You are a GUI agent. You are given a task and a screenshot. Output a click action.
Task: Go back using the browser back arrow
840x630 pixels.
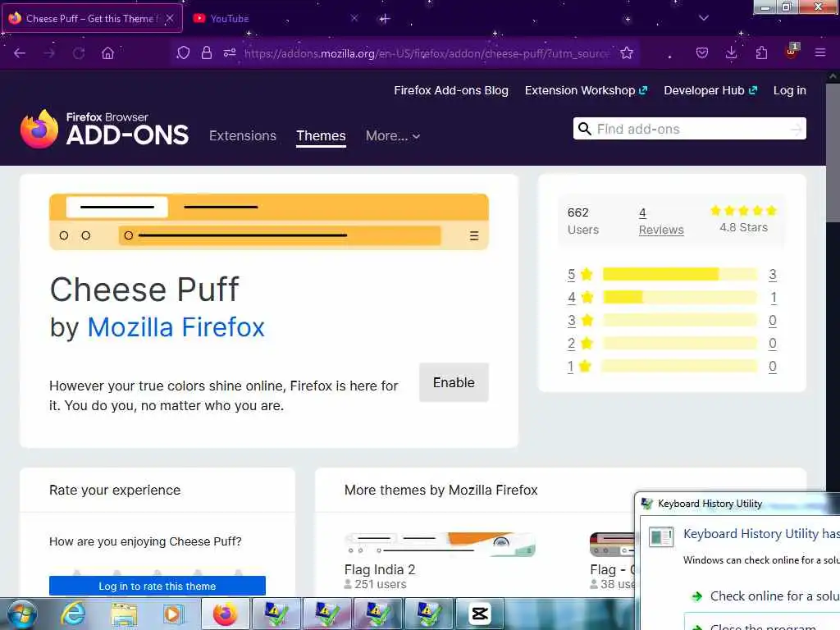[x=20, y=53]
